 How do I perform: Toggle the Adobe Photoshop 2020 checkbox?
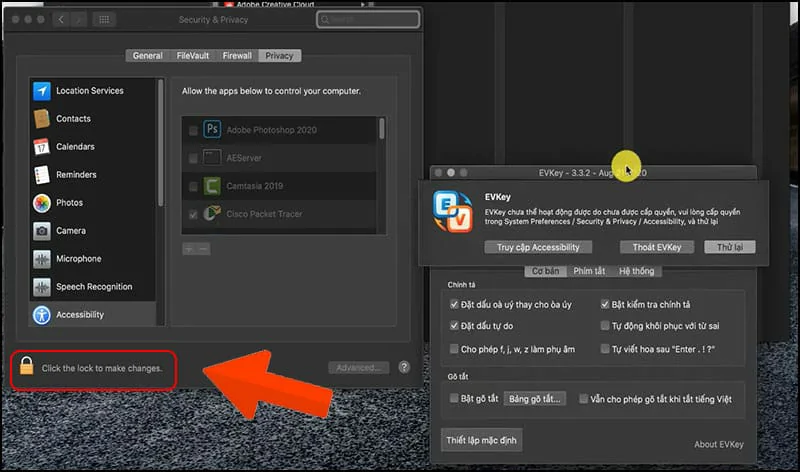193,130
